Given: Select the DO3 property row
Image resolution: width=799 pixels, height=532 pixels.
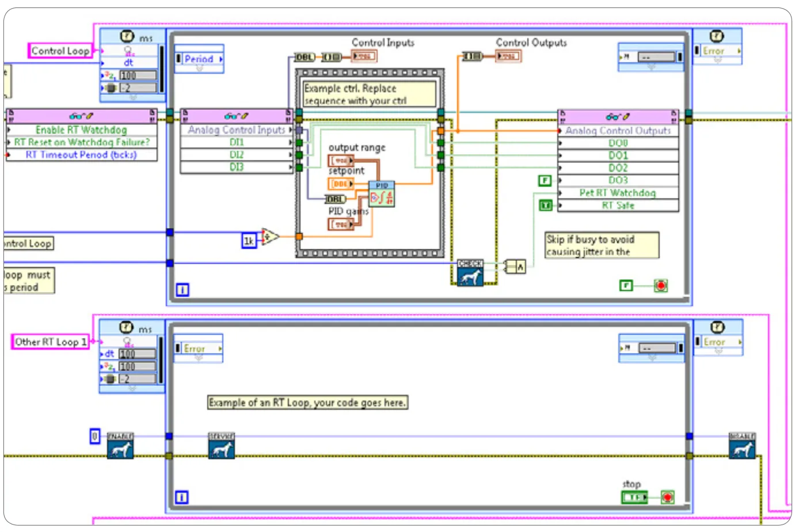Looking at the screenshot, I should point(618,180).
